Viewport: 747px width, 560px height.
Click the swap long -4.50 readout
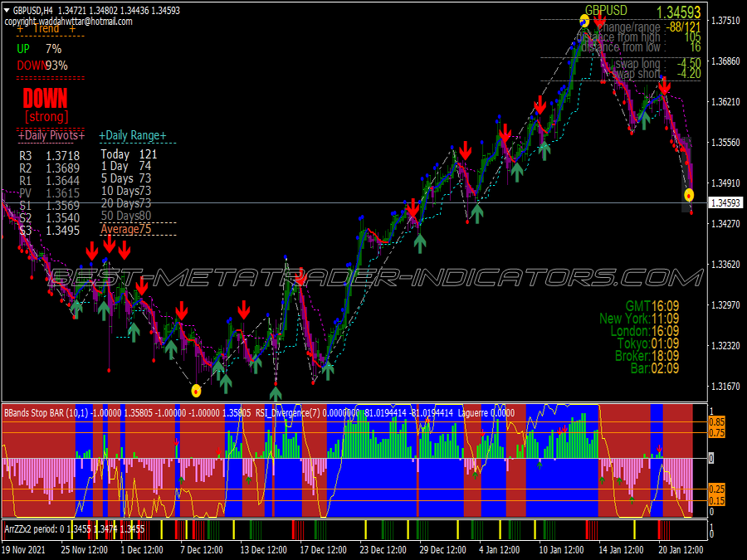658,64
